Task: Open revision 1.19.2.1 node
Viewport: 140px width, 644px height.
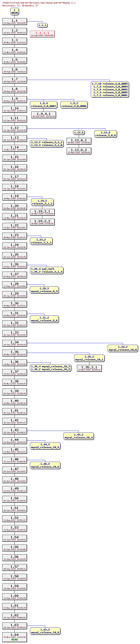Action: (42, 212)
